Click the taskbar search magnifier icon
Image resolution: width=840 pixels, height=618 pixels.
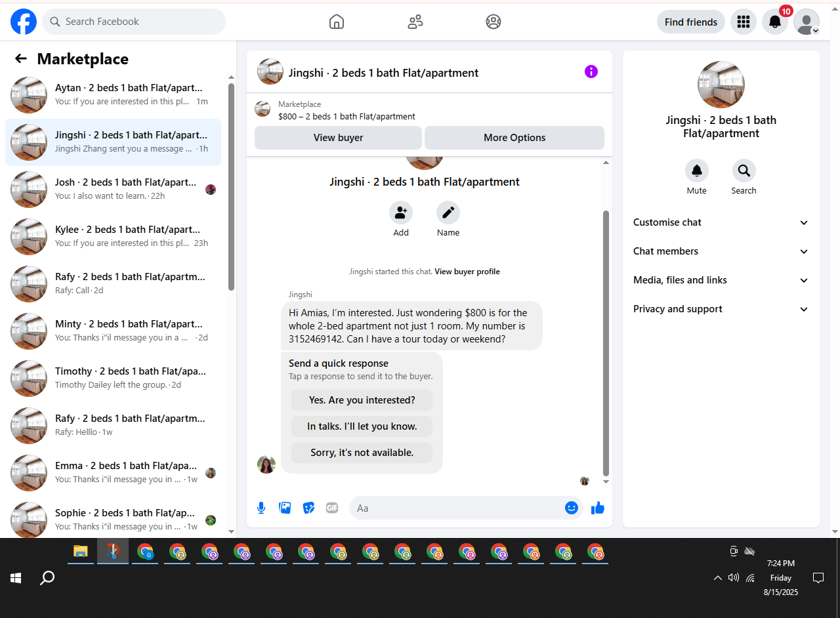click(x=47, y=578)
